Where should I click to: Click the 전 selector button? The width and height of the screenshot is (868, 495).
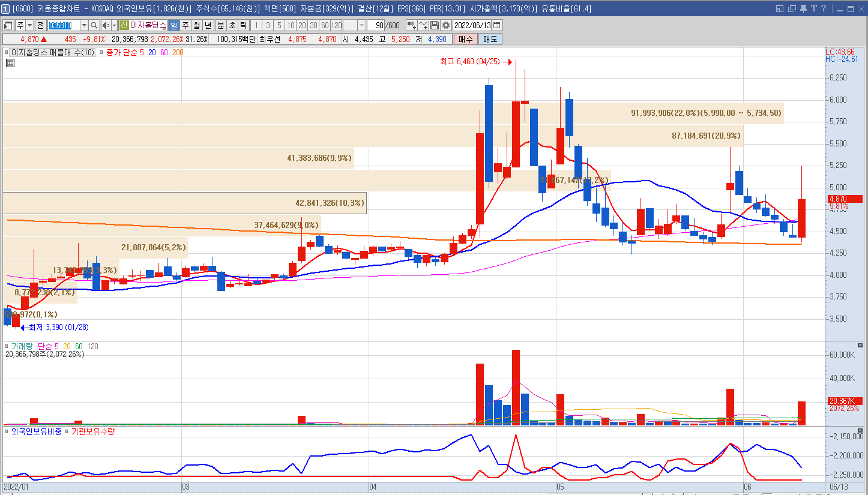(40, 25)
